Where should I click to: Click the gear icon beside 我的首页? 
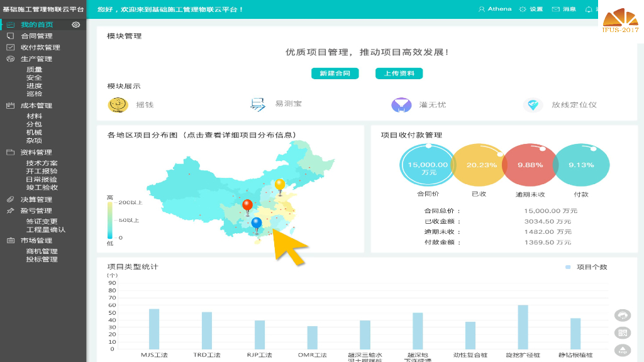pos(76,23)
